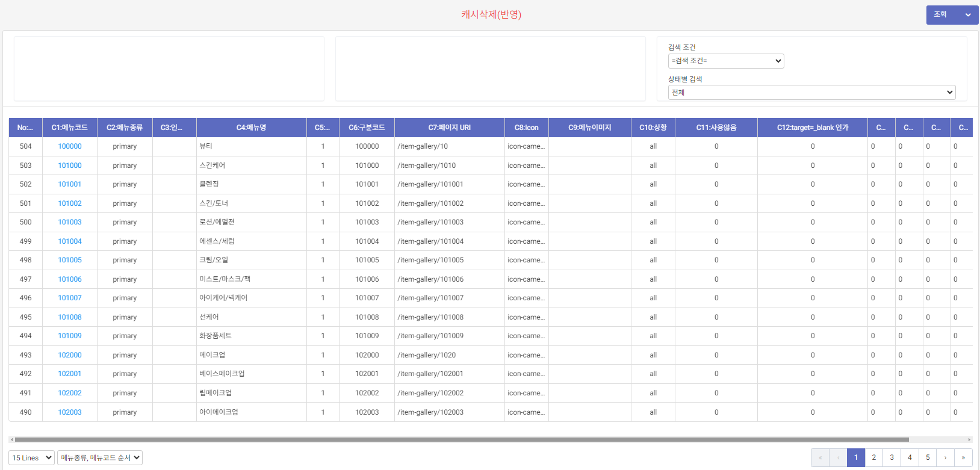Click the C11:사용않음 column header
Screen dimensions: 980x470
(x=716, y=128)
